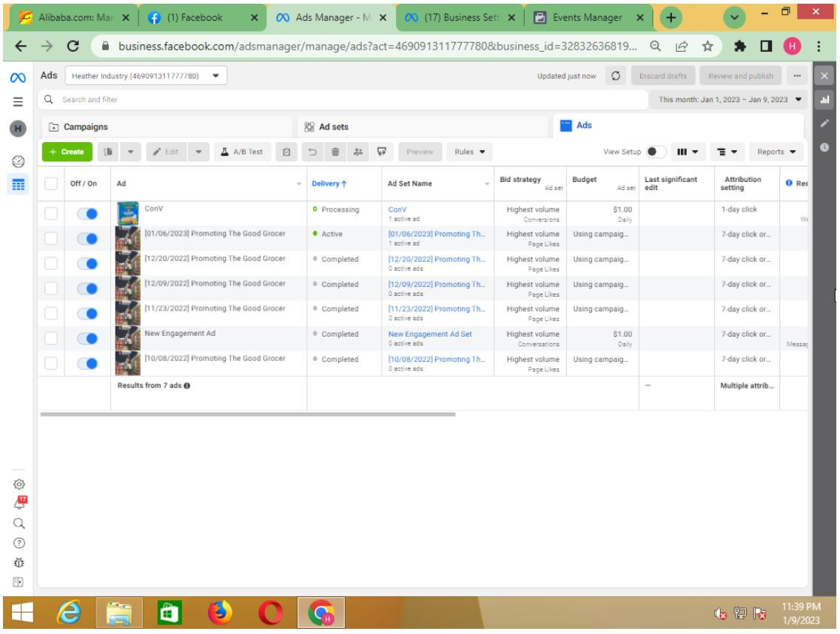Viewport: 840px width, 634px height.
Task: Open Firefox from the taskbar
Action: [220, 613]
